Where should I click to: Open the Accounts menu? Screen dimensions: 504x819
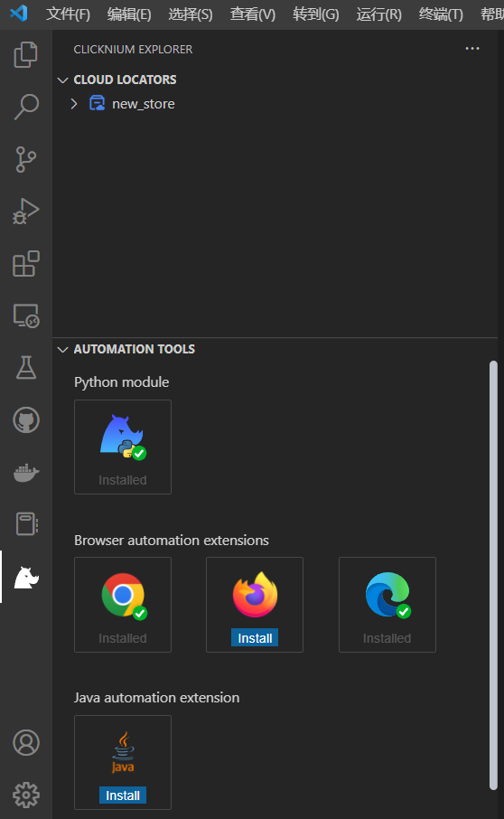point(25,742)
